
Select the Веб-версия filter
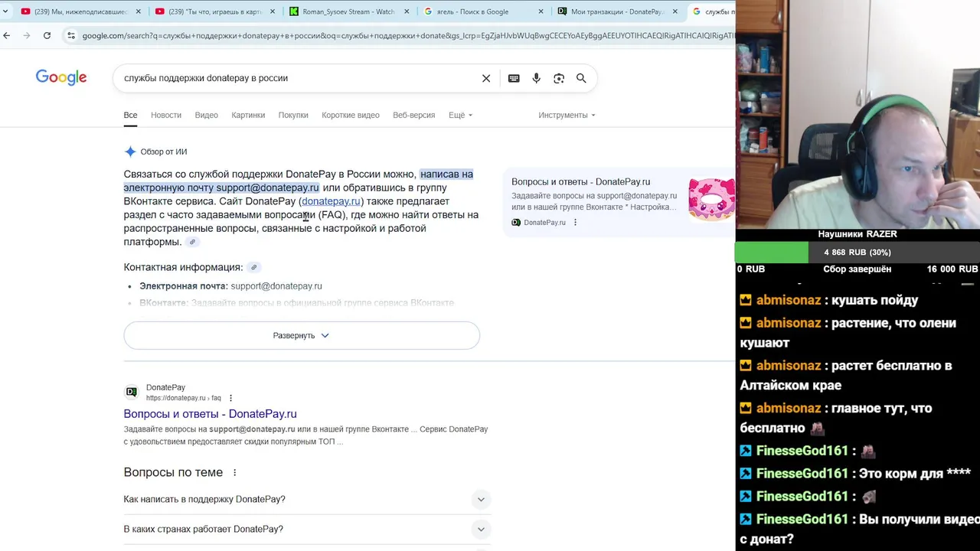(413, 115)
